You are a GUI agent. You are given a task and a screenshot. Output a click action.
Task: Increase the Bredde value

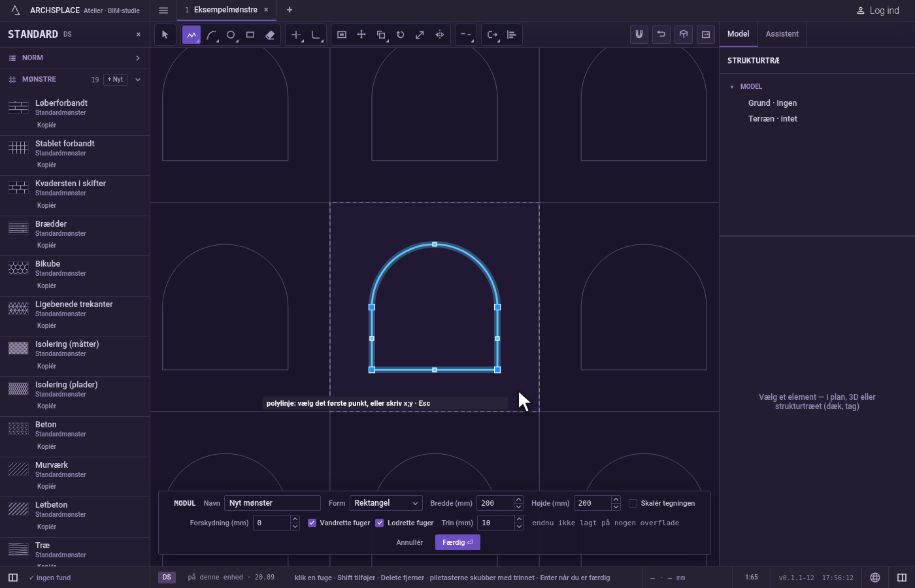click(519, 500)
